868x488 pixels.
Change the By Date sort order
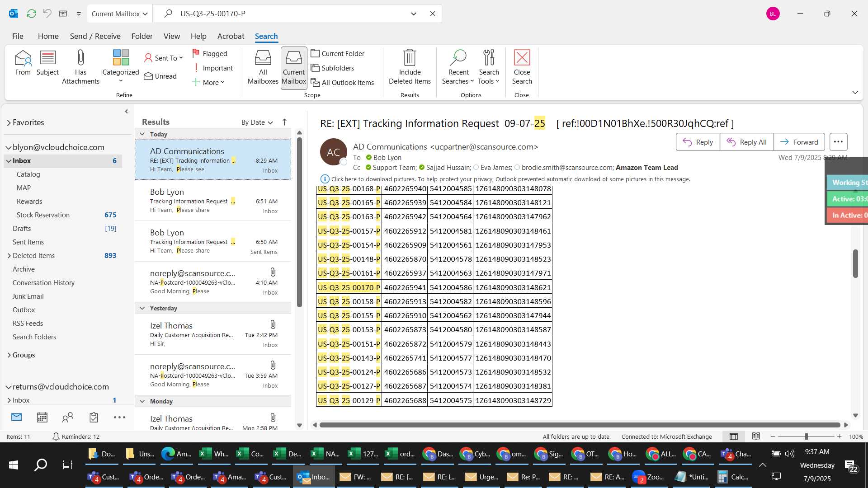point(257,122)
